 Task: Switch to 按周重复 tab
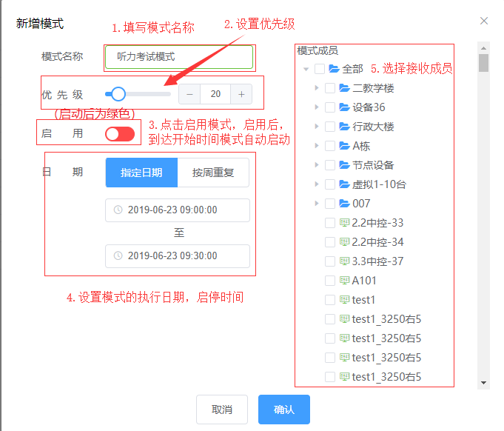click(213, 173)
